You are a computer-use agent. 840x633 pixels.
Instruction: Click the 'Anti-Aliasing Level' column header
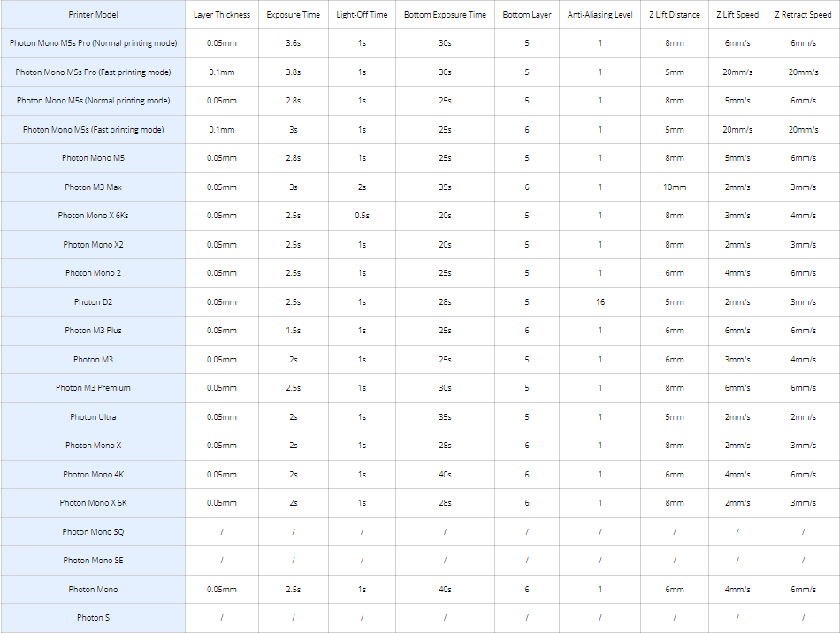599,14
